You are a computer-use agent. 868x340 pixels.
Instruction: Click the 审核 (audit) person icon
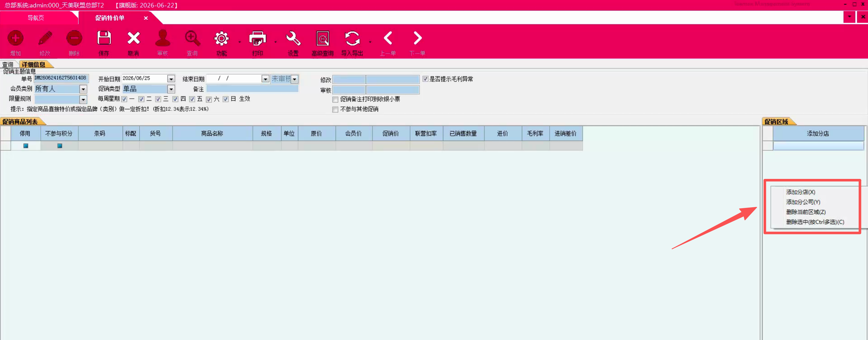tap(162, 38)
